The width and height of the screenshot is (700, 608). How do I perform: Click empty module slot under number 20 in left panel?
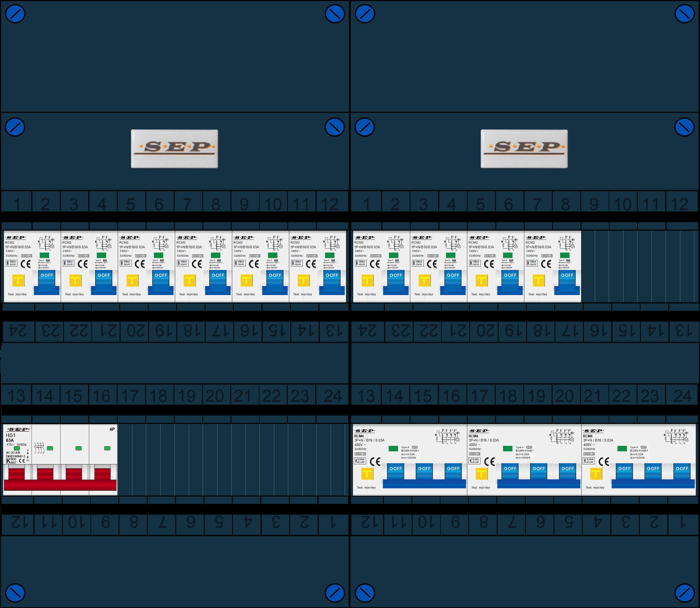pos(217,460)
